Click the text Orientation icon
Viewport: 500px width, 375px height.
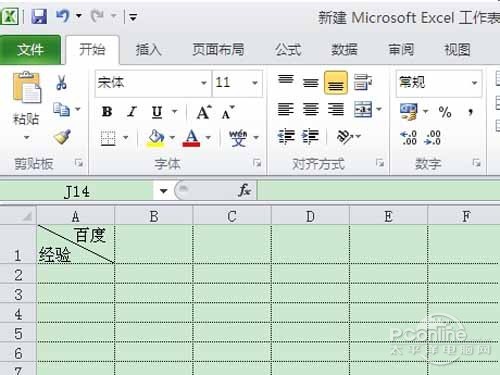[345, 137]
